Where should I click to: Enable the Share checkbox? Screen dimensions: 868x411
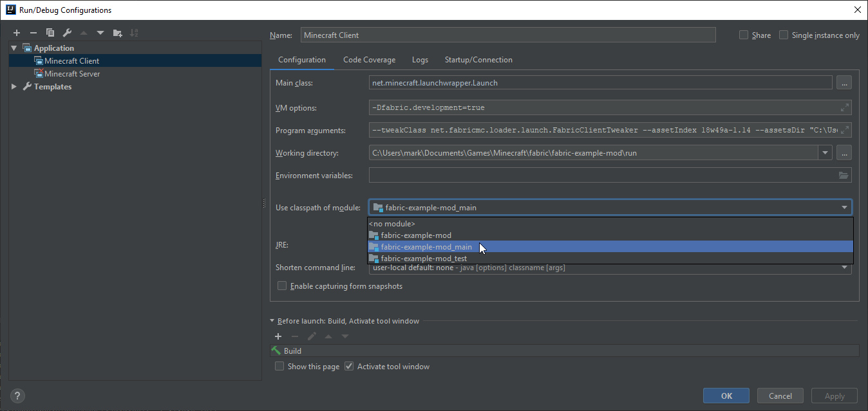pos(744,35)
